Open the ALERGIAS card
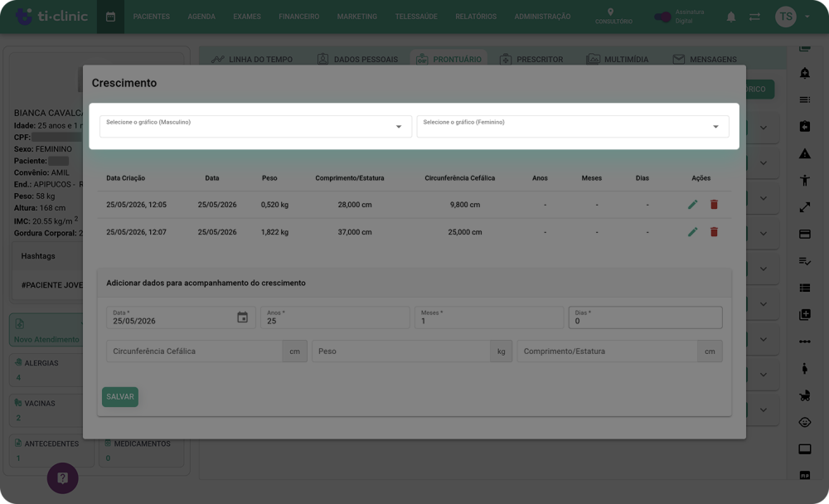 coord(46,370)
